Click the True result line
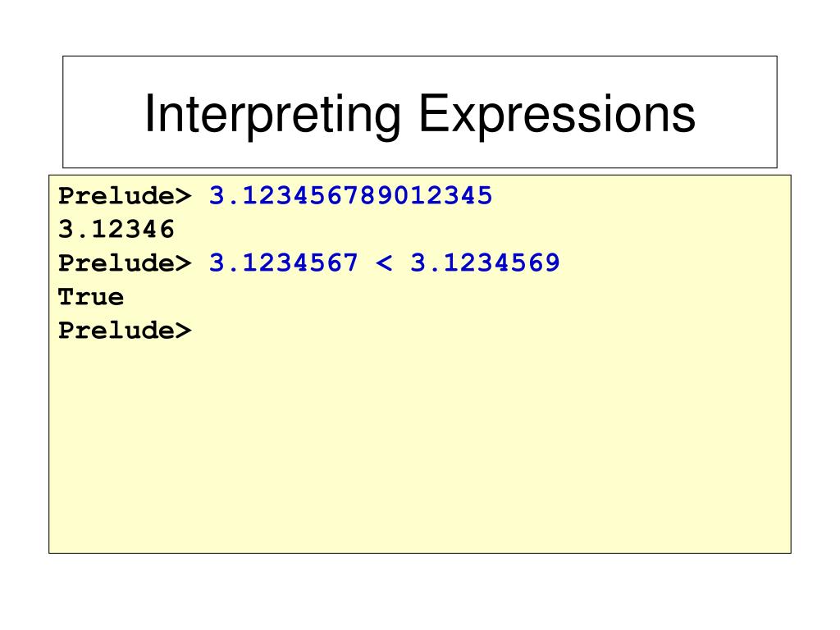 (x=91, y=297)
